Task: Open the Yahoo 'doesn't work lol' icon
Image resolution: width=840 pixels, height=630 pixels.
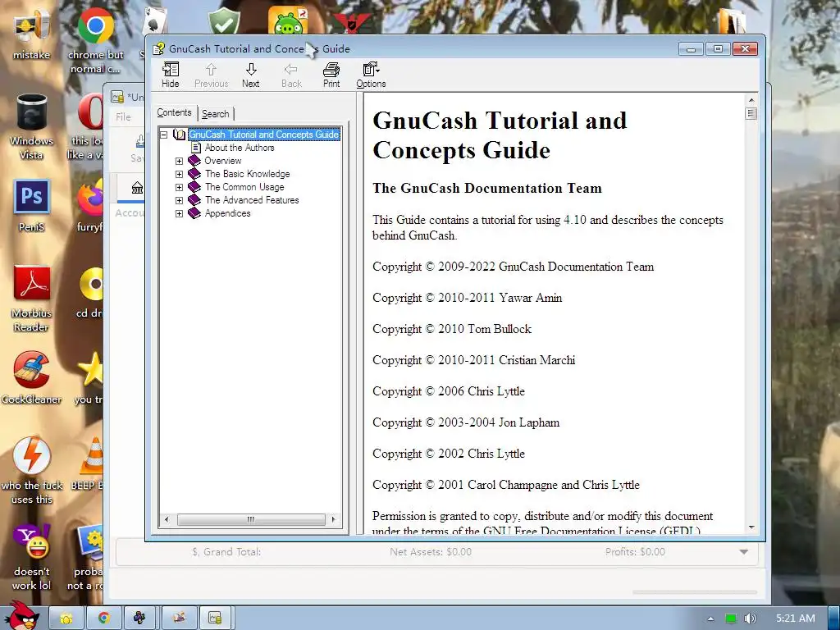Action: click(32, 557)
